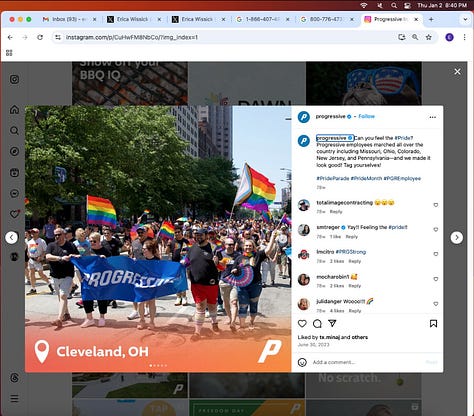The height and width of the screenshot is (416, 474).
Task: Share the post with paper plane icon
Action: [332, 323]
